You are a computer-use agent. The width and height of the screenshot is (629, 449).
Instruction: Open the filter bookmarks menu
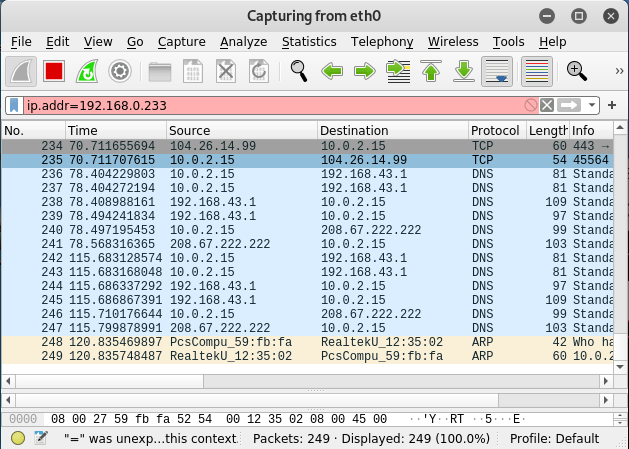point(14,105)
